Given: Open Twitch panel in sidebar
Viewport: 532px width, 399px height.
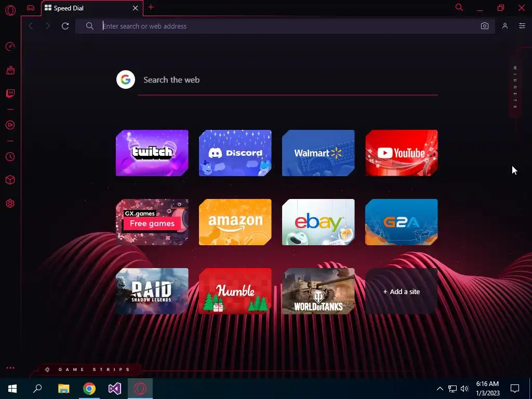Looking at the screenshot, I should pyautogui.click(x=10, y=94).
